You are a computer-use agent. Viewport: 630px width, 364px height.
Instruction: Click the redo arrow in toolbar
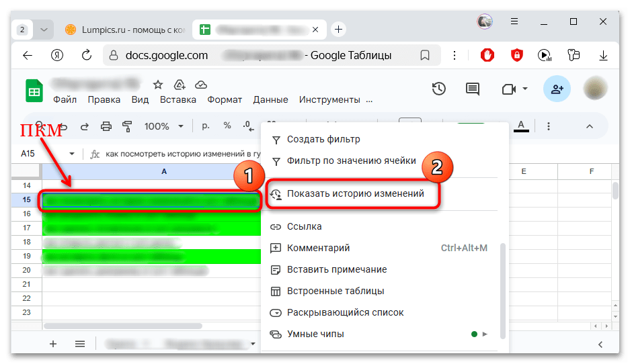(x=85, y=126)
